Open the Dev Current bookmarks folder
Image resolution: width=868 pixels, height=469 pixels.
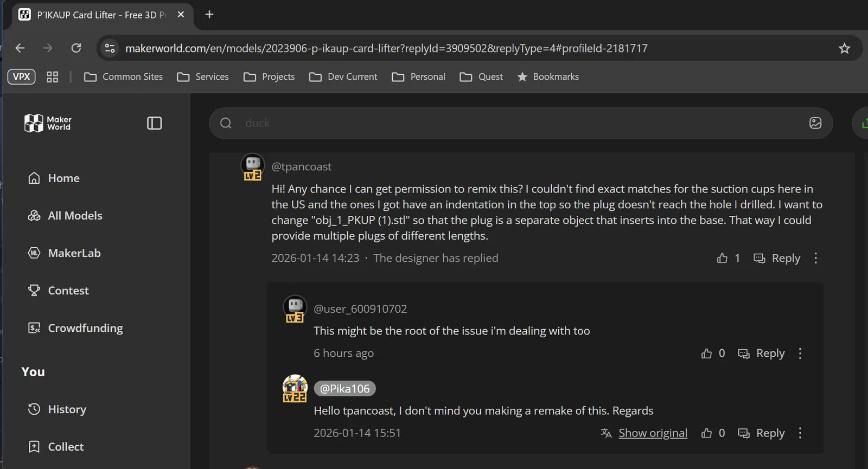tap(343, 77)
